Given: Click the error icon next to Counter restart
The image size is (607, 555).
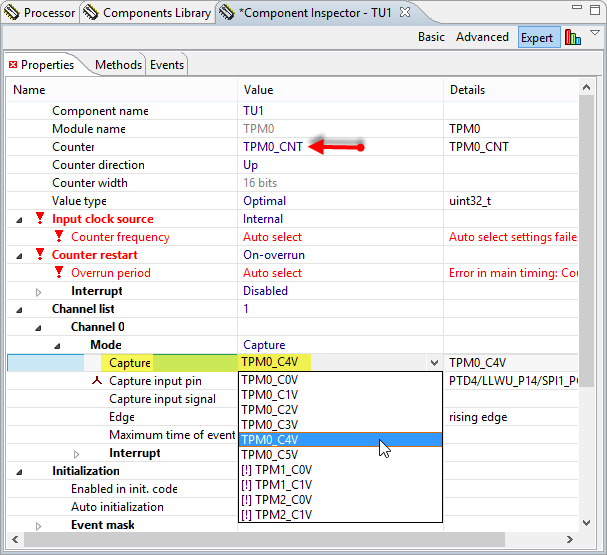Looking at the screenshot, I should click(40, 255).
